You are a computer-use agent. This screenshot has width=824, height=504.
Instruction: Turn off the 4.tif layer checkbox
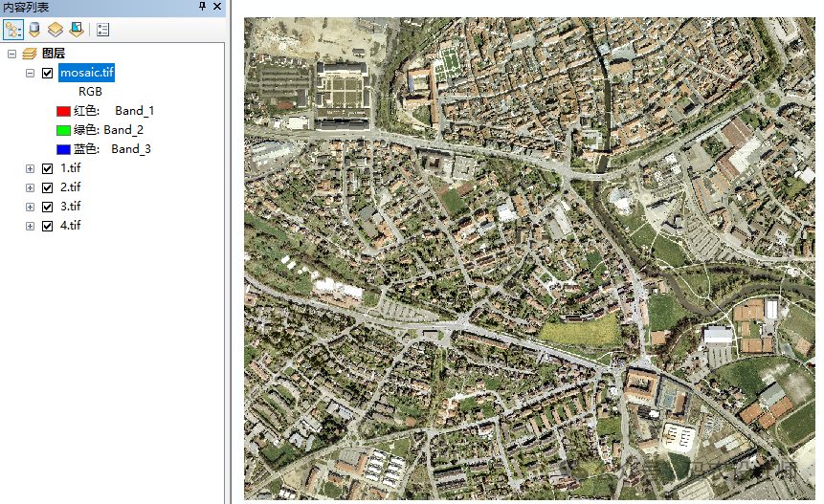click(x=47, y=226)
